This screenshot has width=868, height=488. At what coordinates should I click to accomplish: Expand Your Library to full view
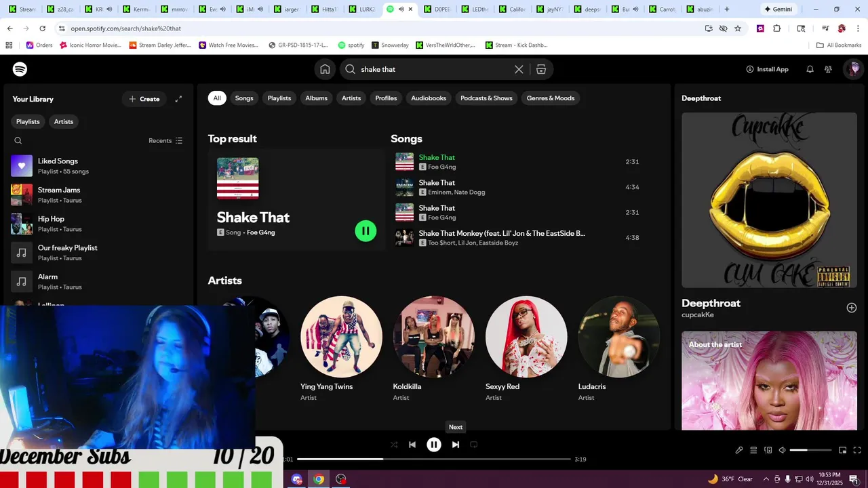tap(178, 99)
